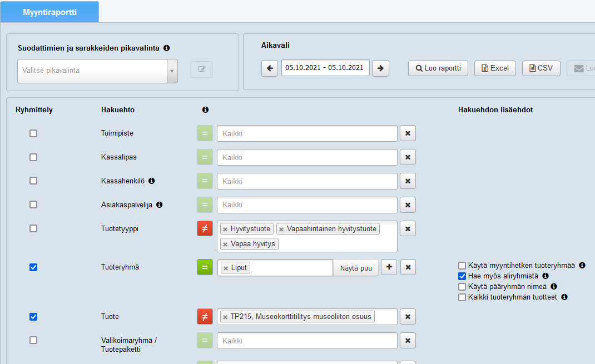595x364 pixels.
Task: Uncheck the Tuoteryhmä grouping checkbox
Action: pos(33,268)
